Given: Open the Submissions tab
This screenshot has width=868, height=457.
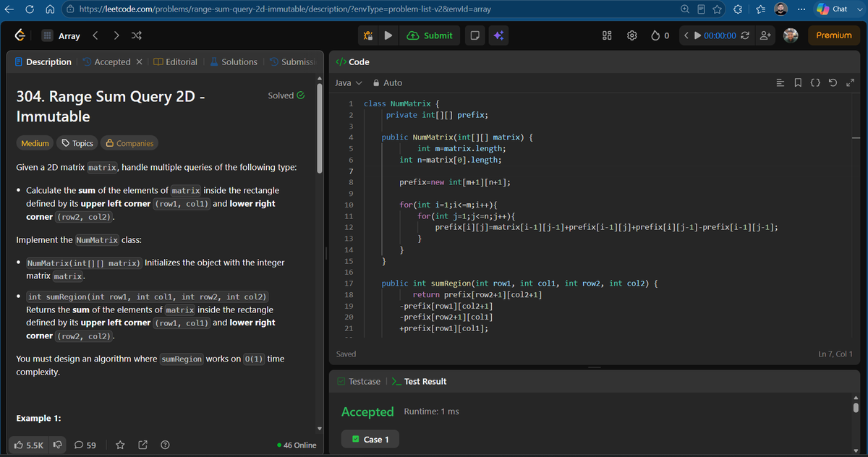Looking at the screenshot, I should point(292,62).
